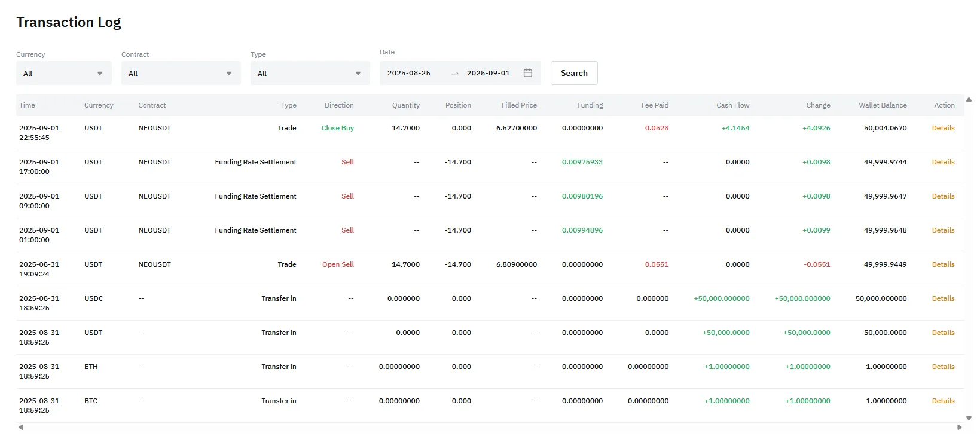Click the start date 2025-08-25 field

click(409, 73)
